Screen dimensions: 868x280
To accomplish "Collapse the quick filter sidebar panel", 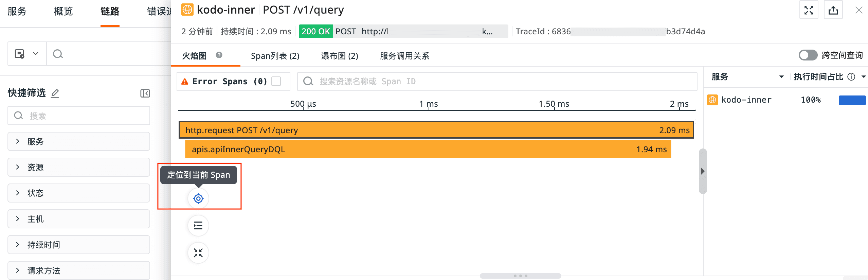I will coord(145,93).
